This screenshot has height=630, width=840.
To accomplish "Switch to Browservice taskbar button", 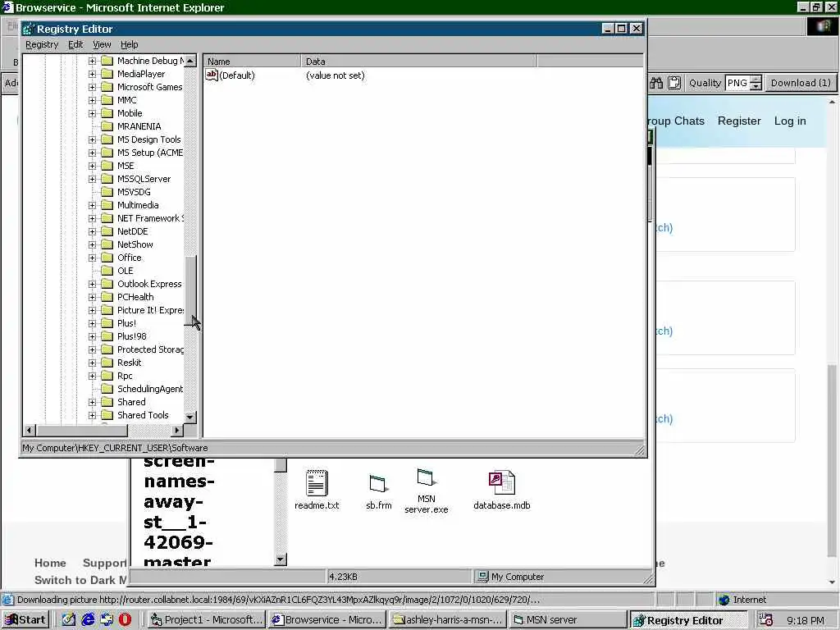I will click(326, 620).
